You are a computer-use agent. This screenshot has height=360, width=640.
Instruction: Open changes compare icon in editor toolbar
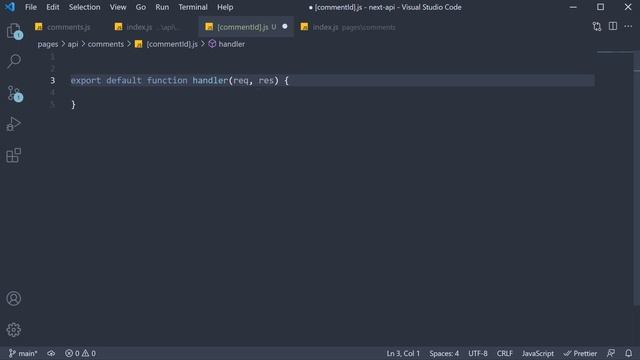[597, 27]
